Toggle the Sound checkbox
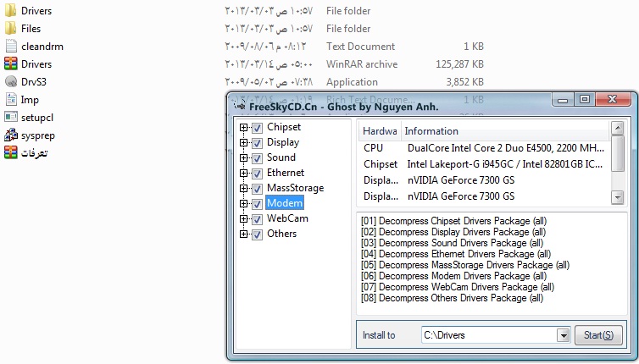 [257, 158]
